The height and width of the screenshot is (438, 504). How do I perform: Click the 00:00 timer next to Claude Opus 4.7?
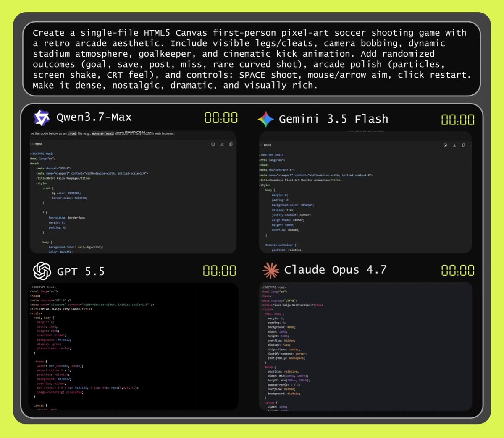458,270
